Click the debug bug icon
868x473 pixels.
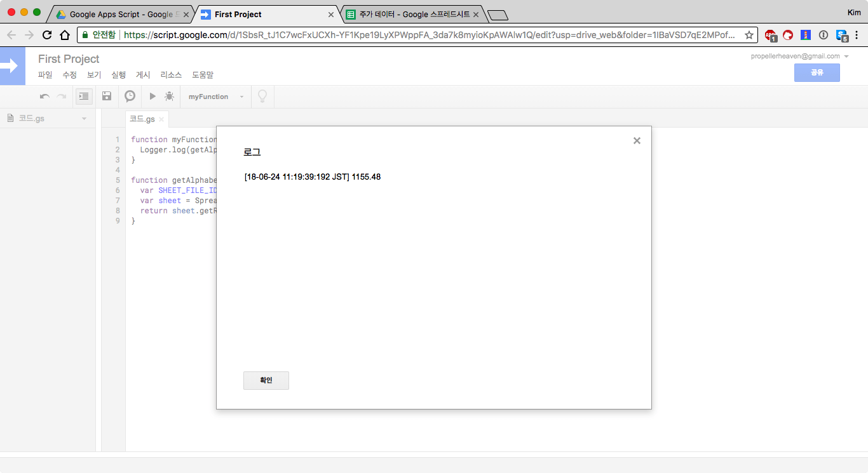169,97
